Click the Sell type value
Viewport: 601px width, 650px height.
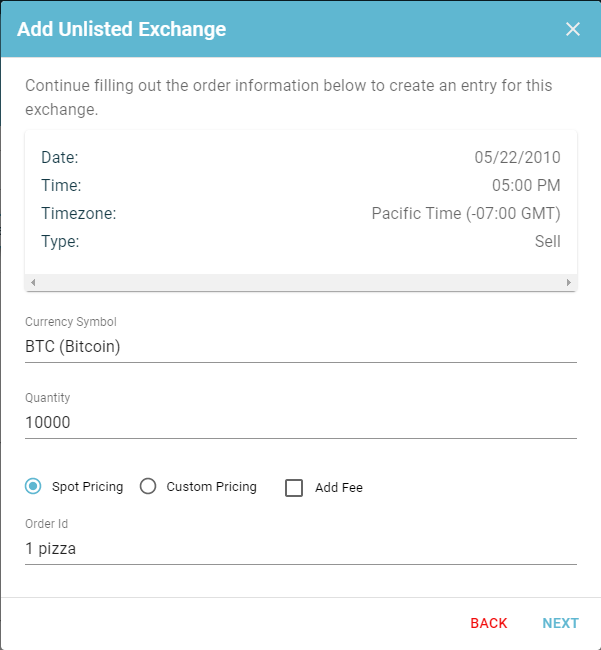point(548,241)
